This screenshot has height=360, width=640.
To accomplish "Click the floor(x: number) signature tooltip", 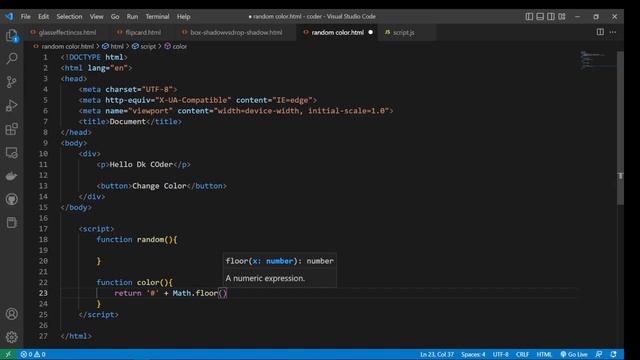I will click(x=280, y=261).
